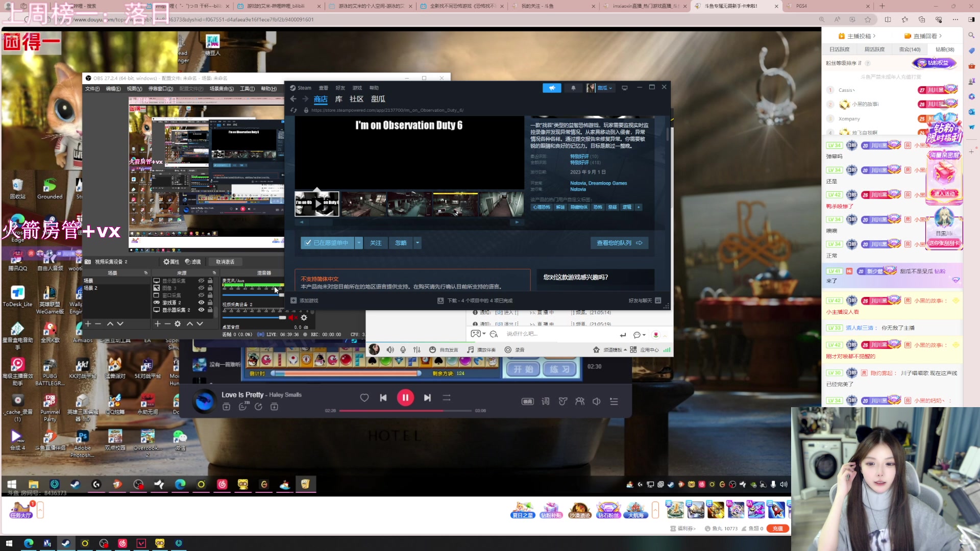Change play mode icon next to next-track

tap(447, 397)
